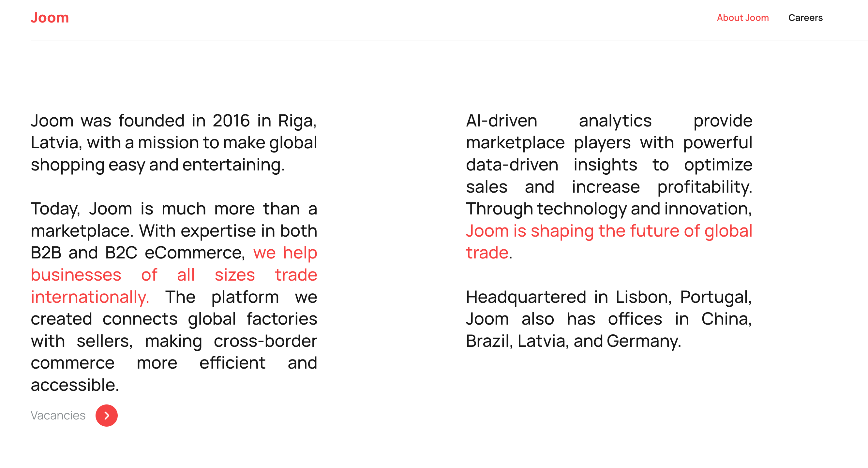Click the red Joom logo
Viewport: 868px width, 468px height.
tap(50, 18)
